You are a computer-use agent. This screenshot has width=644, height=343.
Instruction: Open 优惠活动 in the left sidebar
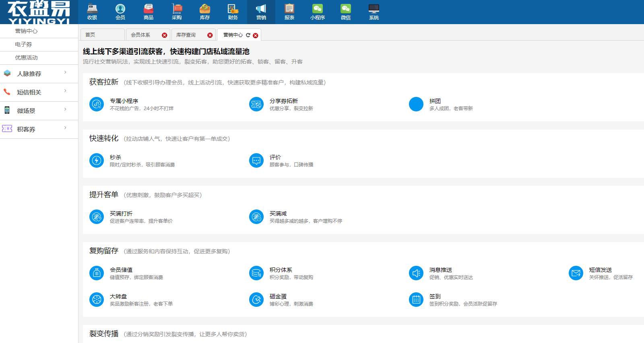(x=26, y=58)
